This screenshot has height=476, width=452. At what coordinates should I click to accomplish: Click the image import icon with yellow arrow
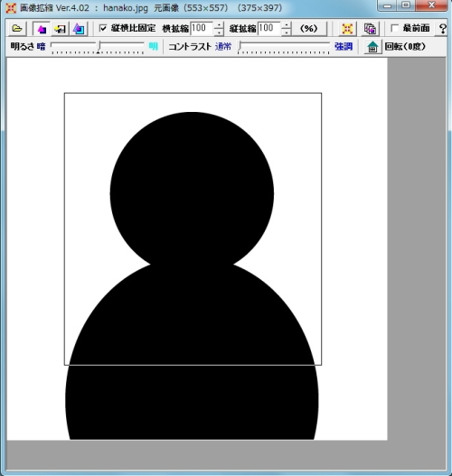click(60, 29)
